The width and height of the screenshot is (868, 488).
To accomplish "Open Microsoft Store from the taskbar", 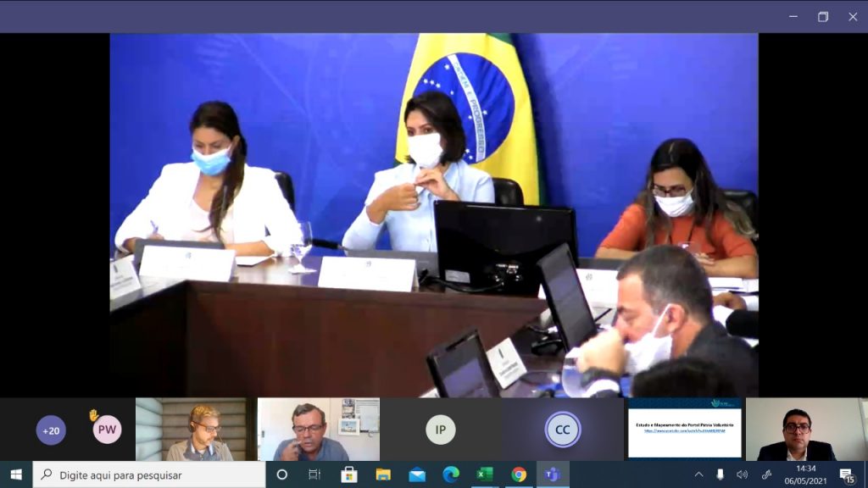I will click(x=349, y=474).
